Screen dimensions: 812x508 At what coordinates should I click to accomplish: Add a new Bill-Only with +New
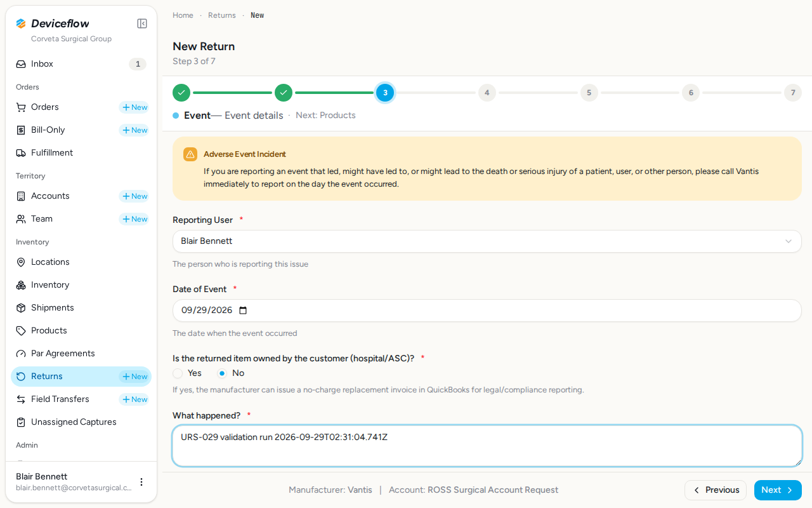click(x=134, y=130)
